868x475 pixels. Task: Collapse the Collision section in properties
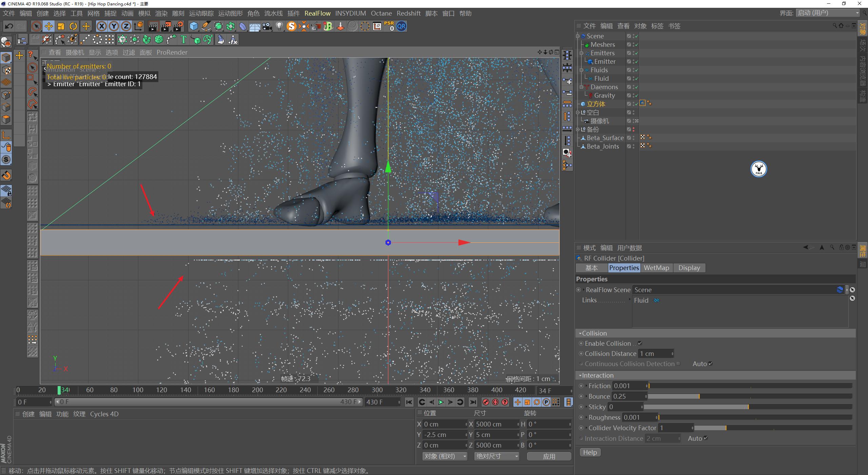(x=580, y=334)
